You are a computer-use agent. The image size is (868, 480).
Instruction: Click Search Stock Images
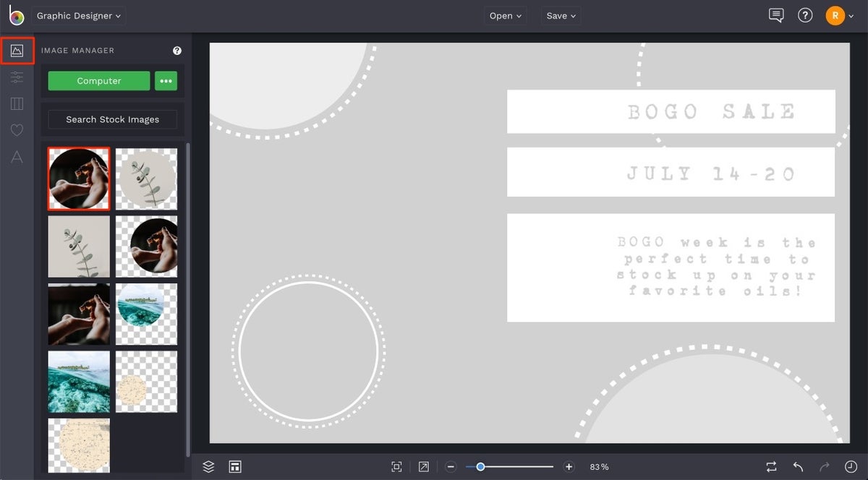click(x=111, y=119)
